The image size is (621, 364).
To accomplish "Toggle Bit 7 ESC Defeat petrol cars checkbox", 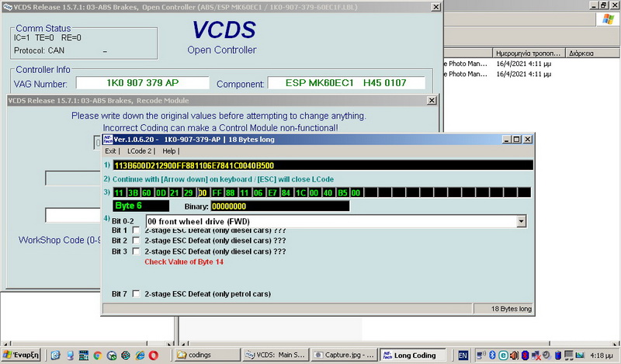I will coord(136,294).
